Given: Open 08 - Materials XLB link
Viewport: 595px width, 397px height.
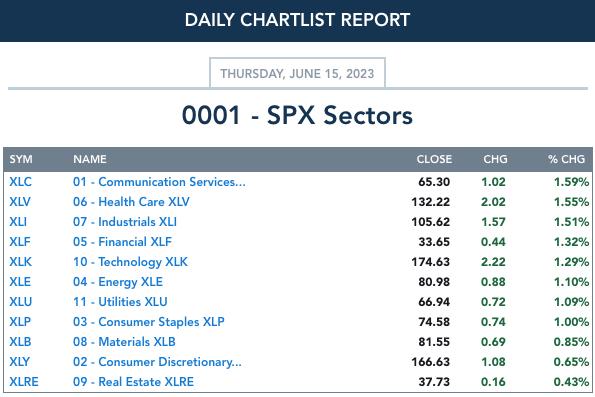Looking at the screenshot, I should click(124, 342).
